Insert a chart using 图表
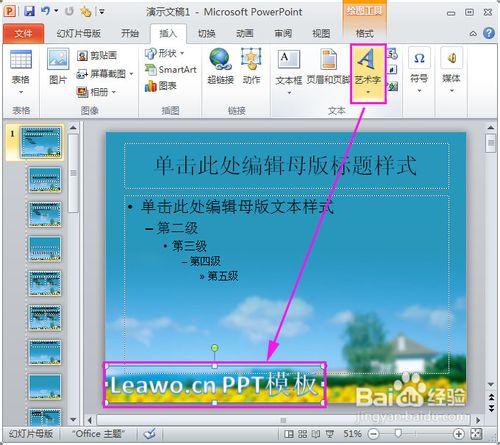Image resolution: width=500 pixels, height=445 pixels. click(x=160, y=86)
